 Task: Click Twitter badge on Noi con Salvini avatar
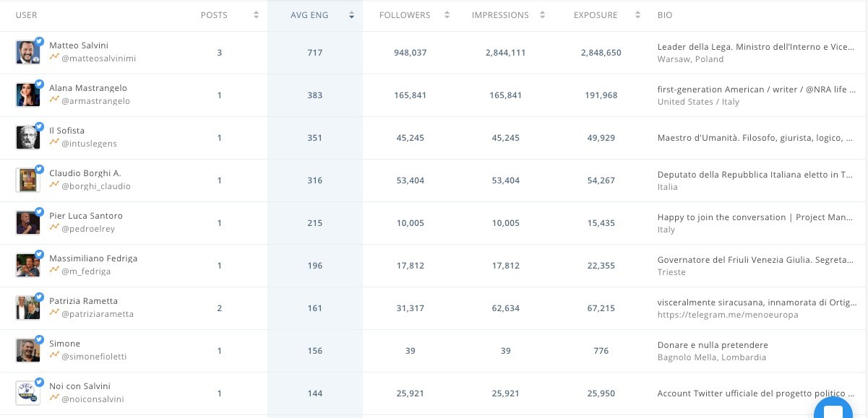40,383
